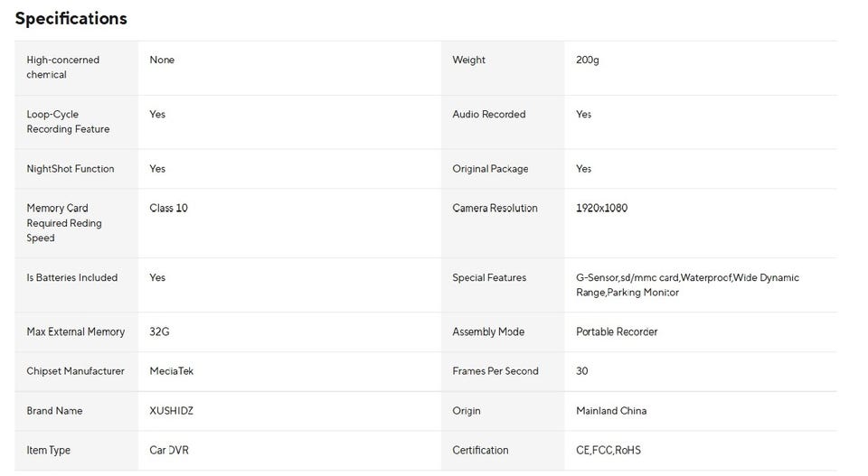Click the CE,FCC,RoHS certification value
The image size is (868, 476).
coord(608,450)
